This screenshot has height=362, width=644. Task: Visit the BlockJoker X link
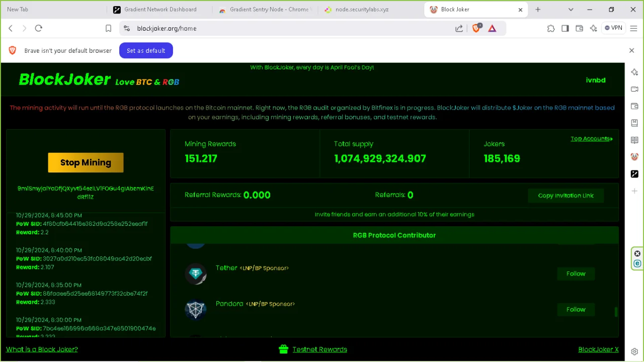point(598,349)
